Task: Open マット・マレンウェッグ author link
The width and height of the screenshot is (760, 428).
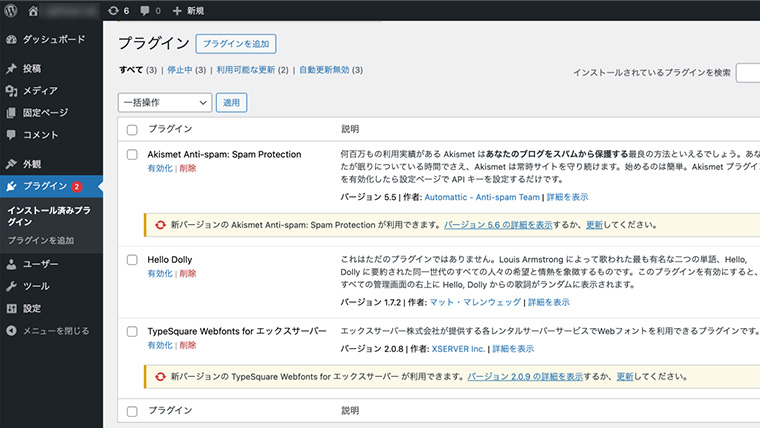Action: (475, 302)
